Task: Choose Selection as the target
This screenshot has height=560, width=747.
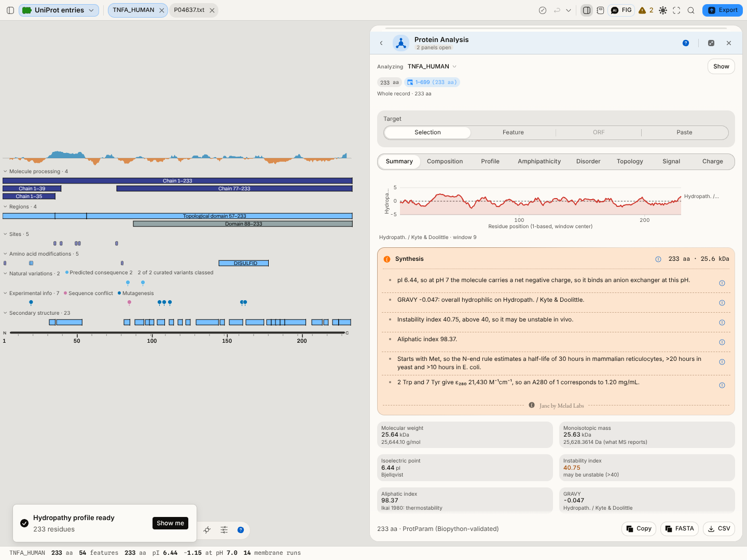Action: (x=427, y=133)
